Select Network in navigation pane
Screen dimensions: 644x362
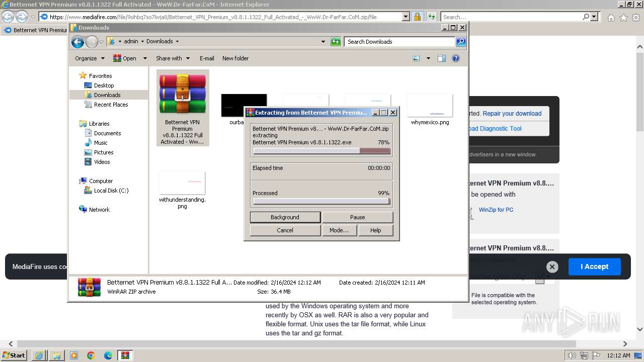(99, 210)
